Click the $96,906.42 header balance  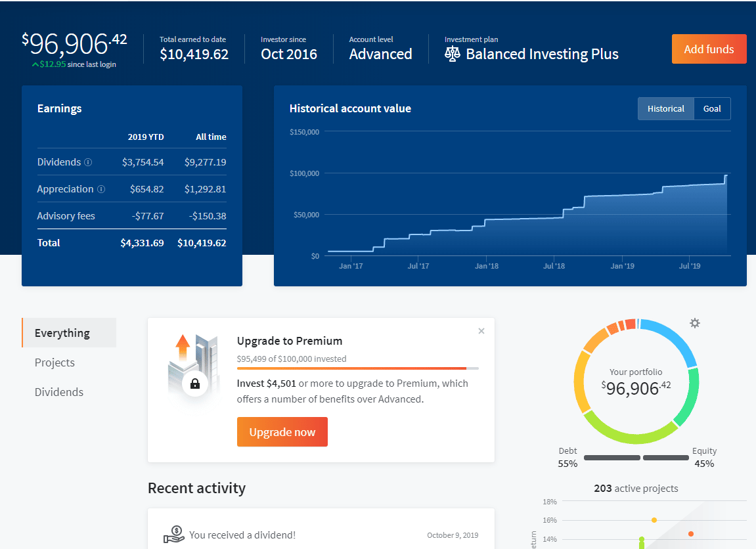tap(74, 45)
